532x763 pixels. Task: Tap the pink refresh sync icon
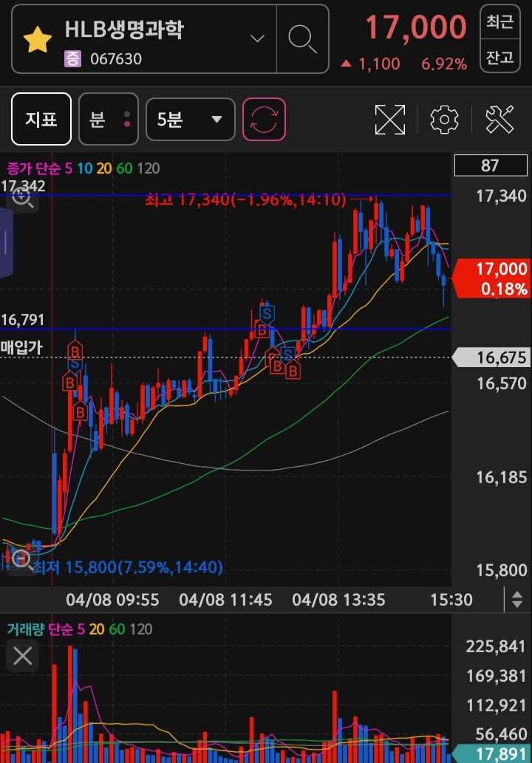pos(264,119)
